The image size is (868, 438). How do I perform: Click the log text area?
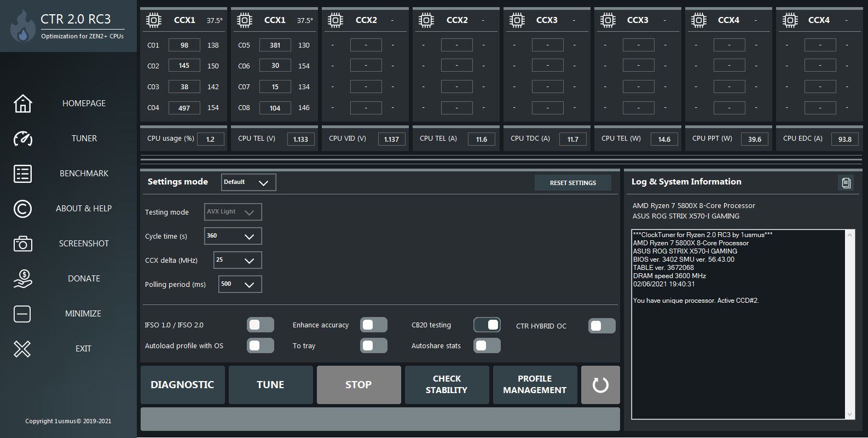[739, 324]
